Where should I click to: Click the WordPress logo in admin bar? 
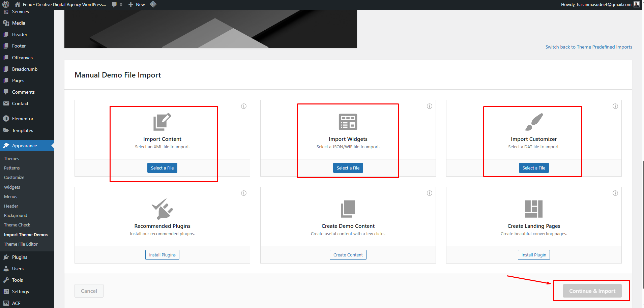click(x=6, y=4)
